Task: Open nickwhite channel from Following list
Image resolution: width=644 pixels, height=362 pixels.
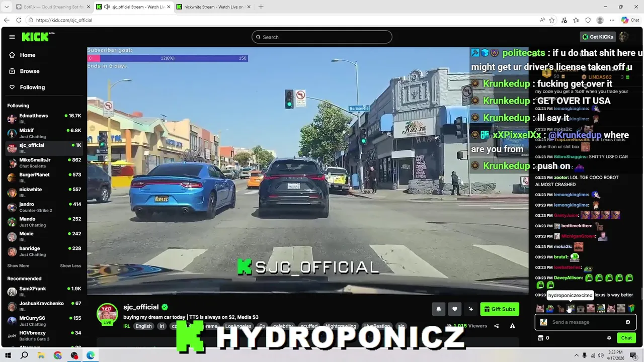Action: coord(44,192)
